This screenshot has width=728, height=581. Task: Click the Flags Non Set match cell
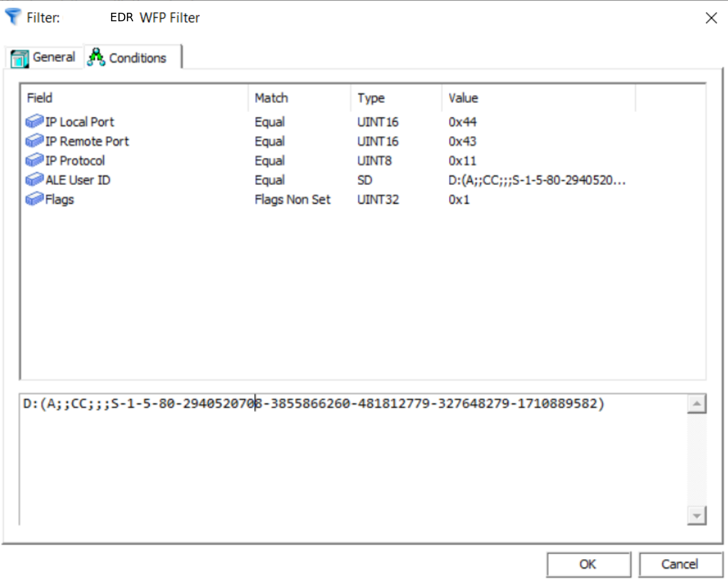[x=292, y=200]
